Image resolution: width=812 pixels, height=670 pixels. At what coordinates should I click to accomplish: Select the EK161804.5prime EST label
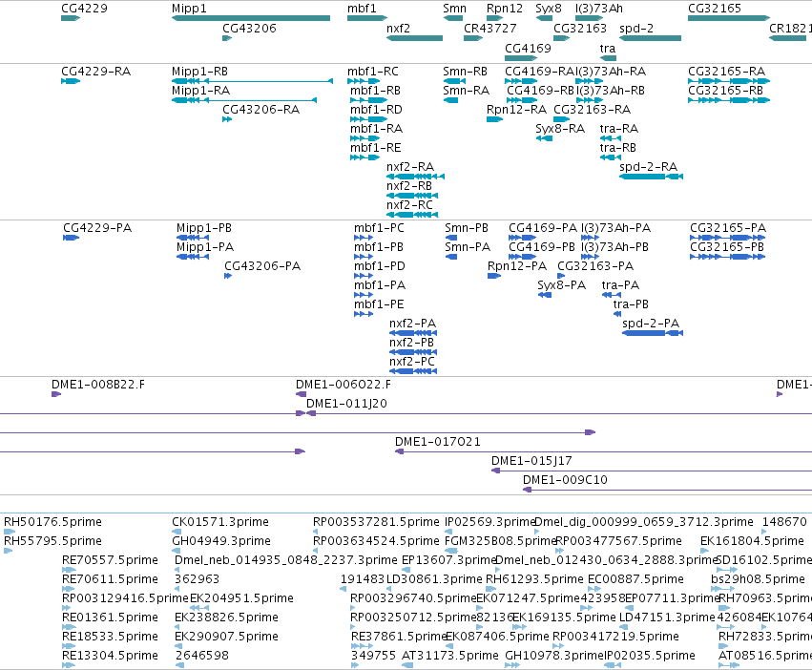pos(752,541)
